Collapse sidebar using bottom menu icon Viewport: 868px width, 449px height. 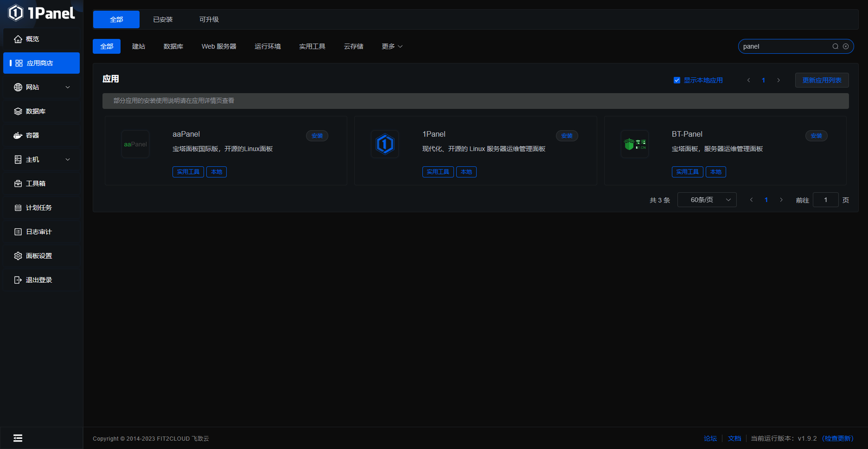click(18, 438)
